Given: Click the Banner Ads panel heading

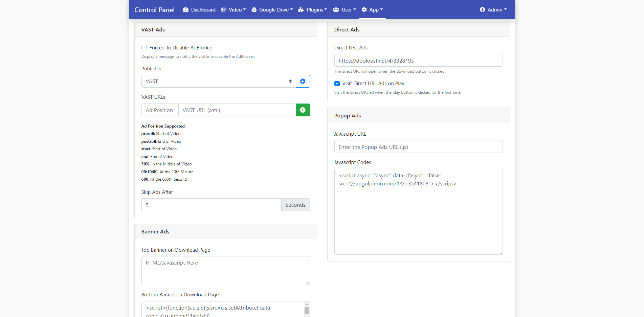Looking at the screenshot, I should coord(155,231).
